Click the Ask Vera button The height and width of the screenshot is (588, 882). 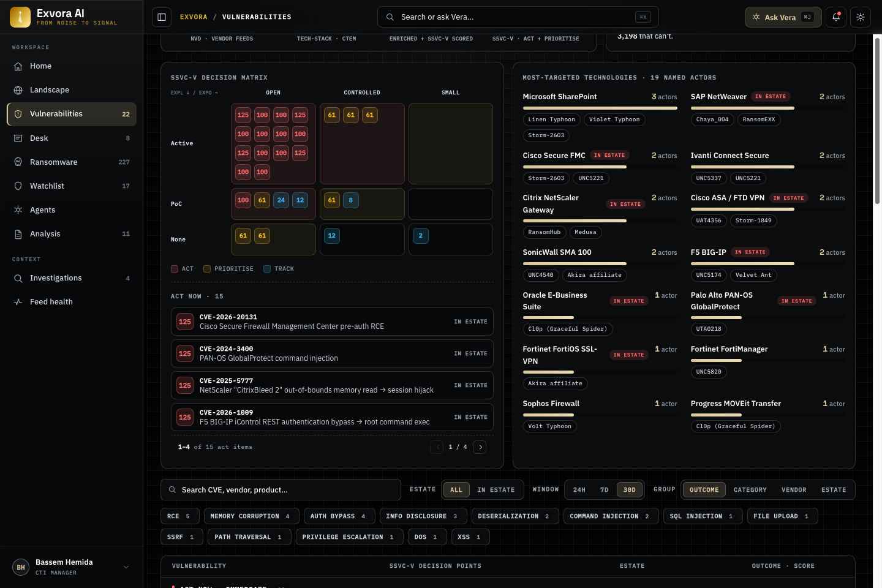click(783, 17)
